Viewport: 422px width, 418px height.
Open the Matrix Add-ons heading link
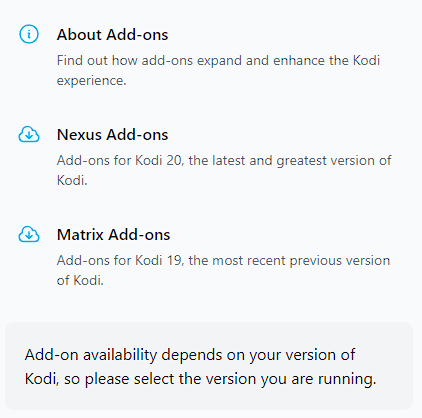click(113, 235)
